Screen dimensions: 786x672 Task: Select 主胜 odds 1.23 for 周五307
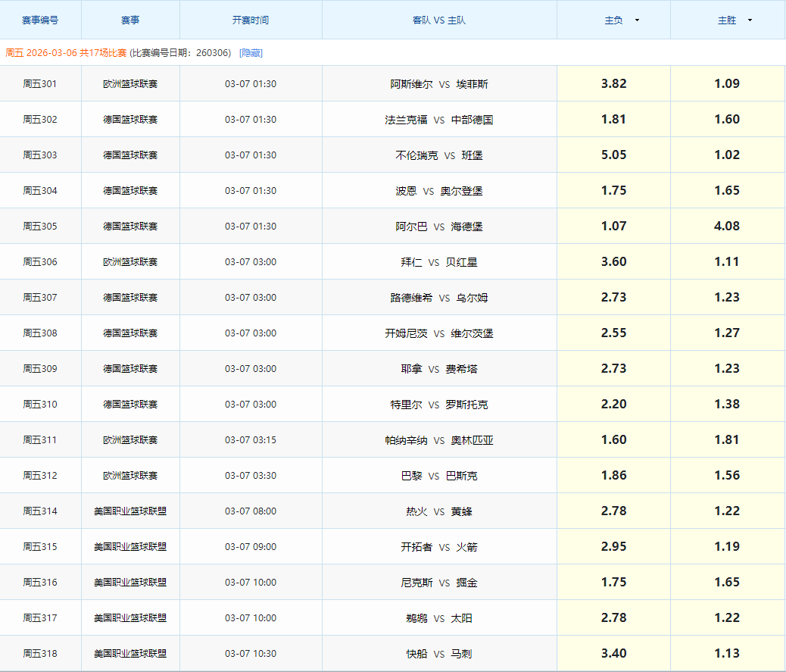[727, 298]
